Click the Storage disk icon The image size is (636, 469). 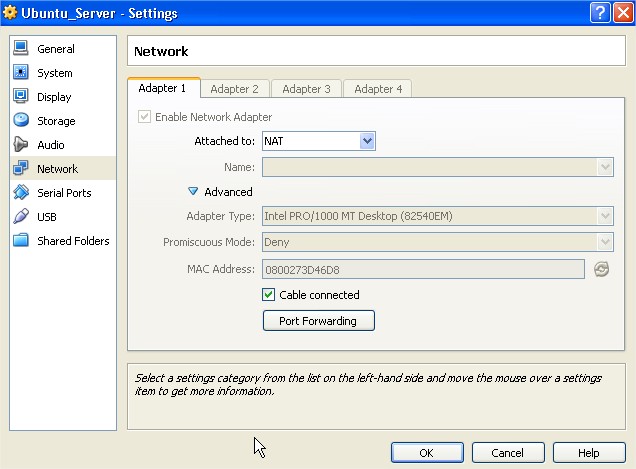[20, 121]
